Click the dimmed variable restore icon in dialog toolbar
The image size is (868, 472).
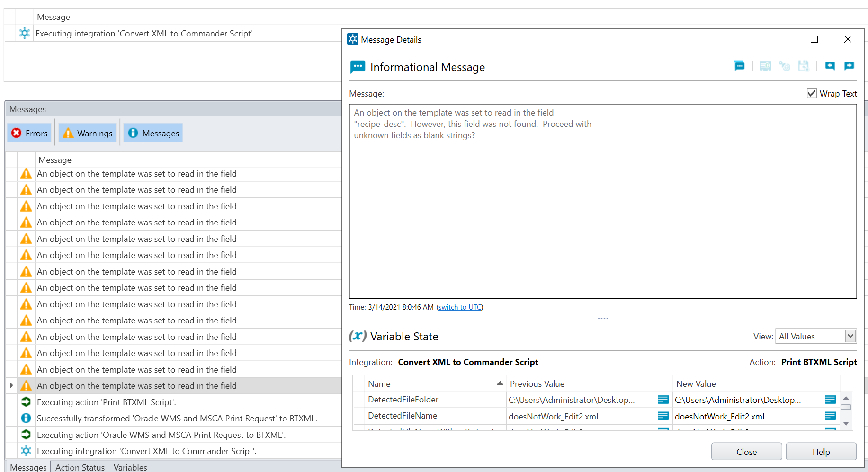[785, 66]
